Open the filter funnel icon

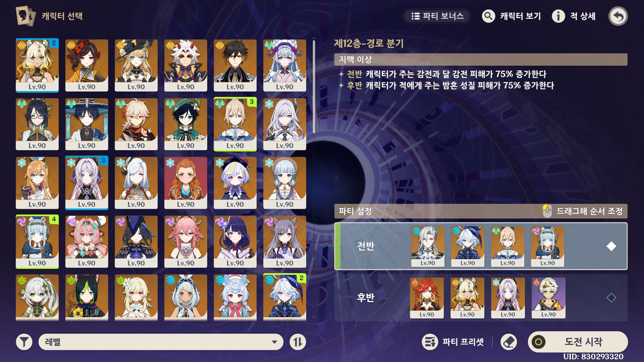click(x=24, y=342)
